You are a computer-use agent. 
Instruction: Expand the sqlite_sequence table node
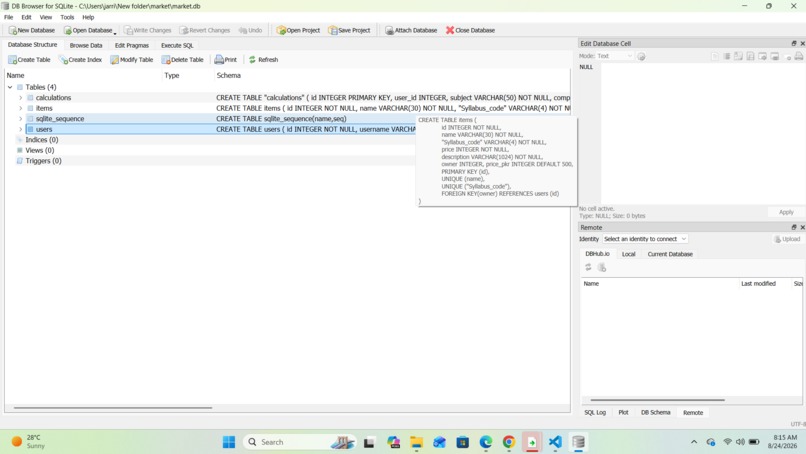21,119
